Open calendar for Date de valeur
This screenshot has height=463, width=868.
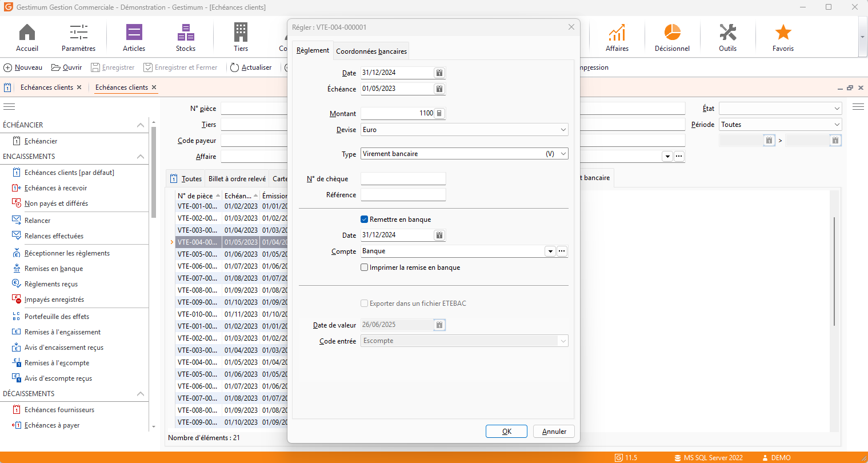click(439, 325)
